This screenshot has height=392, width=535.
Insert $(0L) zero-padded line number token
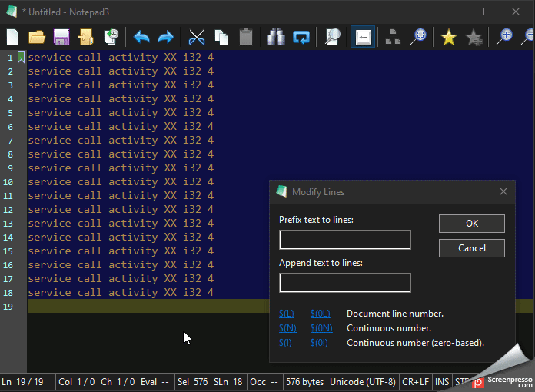coord(320,314)
